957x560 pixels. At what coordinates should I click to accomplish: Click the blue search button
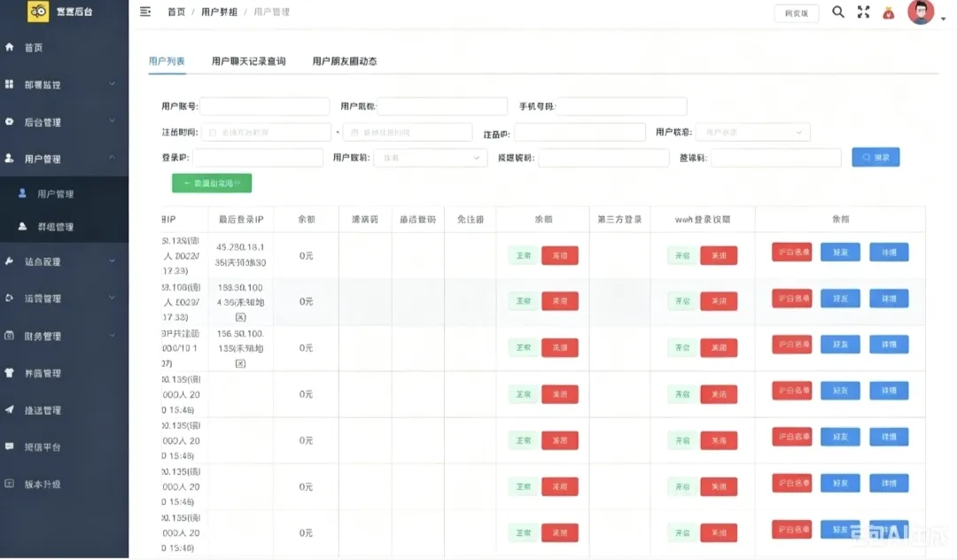(x=875, y=158)
